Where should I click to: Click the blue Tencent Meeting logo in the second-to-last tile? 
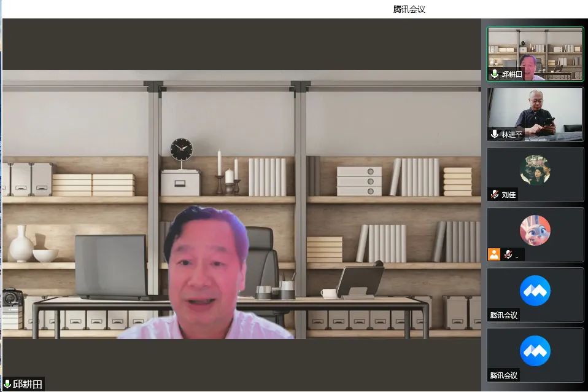click(x=535, y=291)
